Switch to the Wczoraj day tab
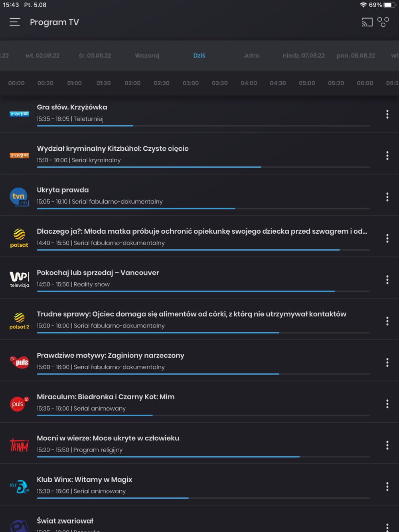The image size is (399, 532). (147, 55)
